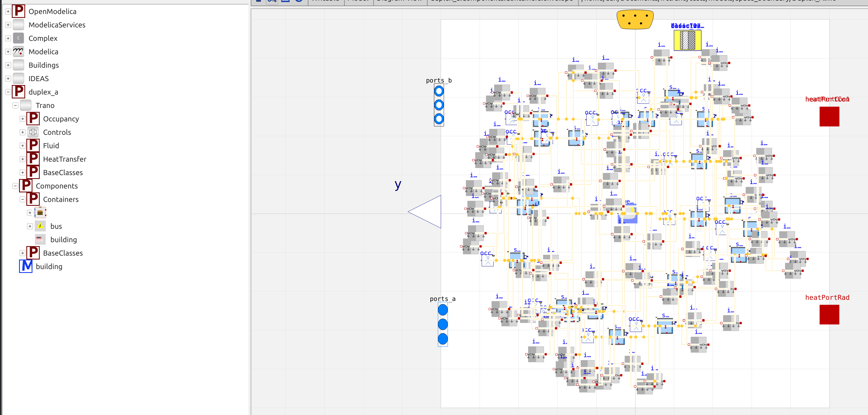The width and height of the screenshot is (868, 415).
Task: Click the ModelicaServices library icon
Action: point(18,25)
